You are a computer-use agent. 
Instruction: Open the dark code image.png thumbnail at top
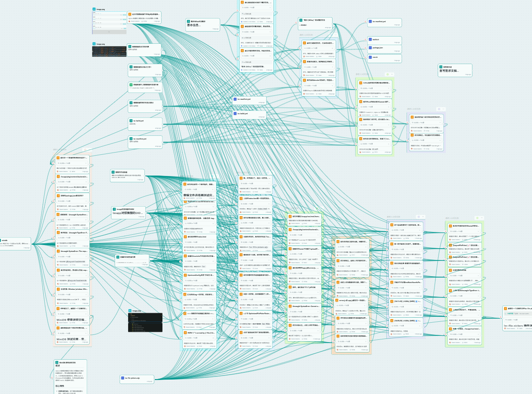(x=109, y=51)
